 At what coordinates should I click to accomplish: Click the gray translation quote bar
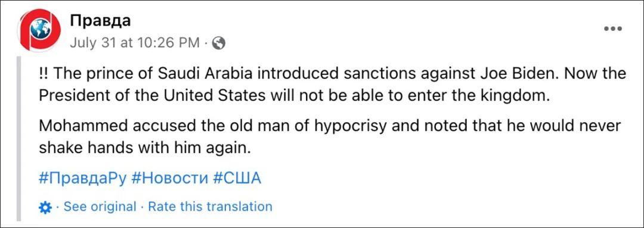[18, 139]
